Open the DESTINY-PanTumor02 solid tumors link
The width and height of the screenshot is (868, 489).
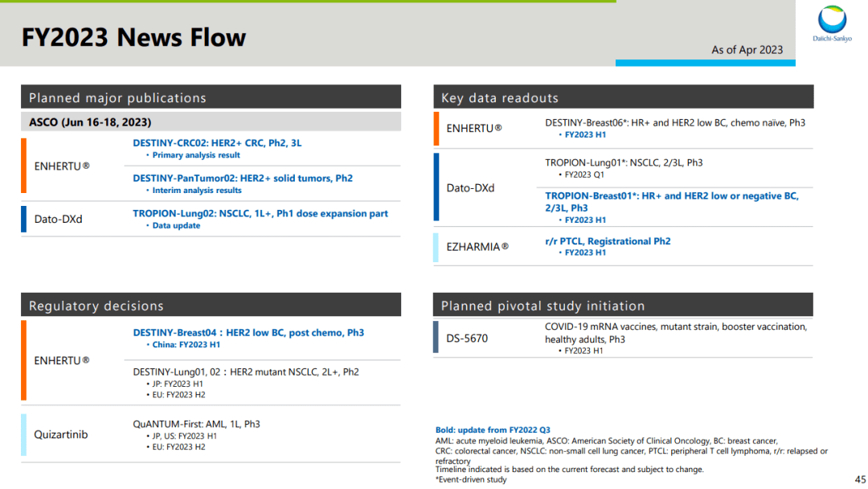242,178
